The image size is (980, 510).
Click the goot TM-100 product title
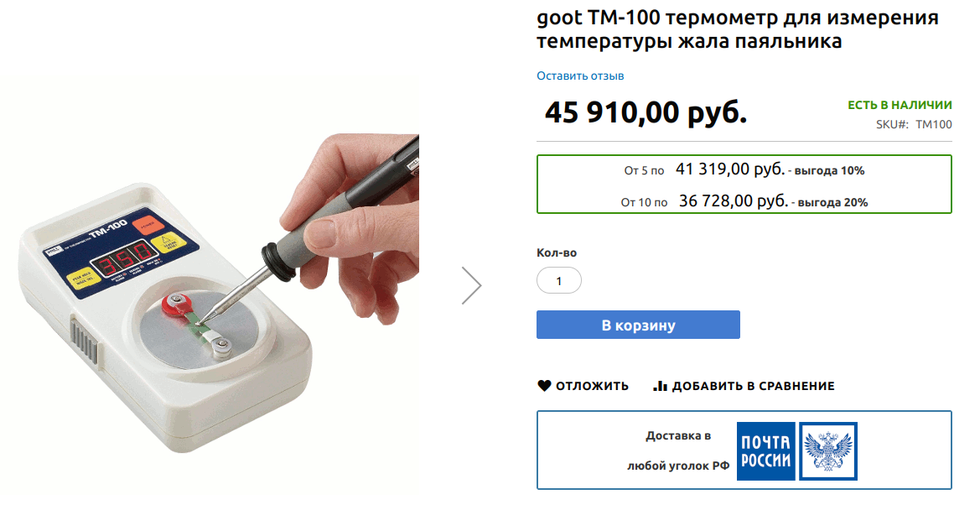[738, 30]
